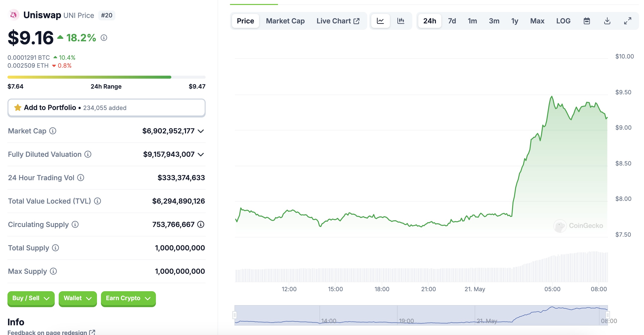This screenshot has width=644, height=335.
Task: Click the #20 rank badge
Action: click(107, 15)
